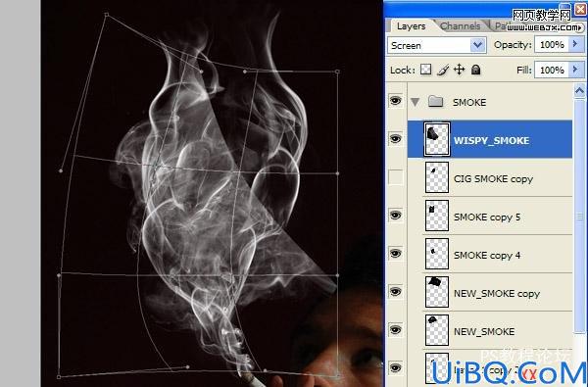This screenshot has height=387, width=588.
Task: Hide the SMOKE copy 4 layer
Action: coord(396,254)
